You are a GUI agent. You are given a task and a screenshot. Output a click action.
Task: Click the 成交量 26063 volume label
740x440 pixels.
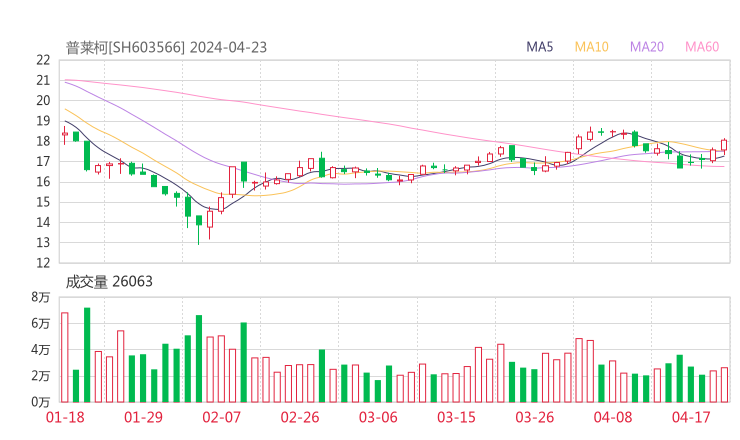click(109, 282)
